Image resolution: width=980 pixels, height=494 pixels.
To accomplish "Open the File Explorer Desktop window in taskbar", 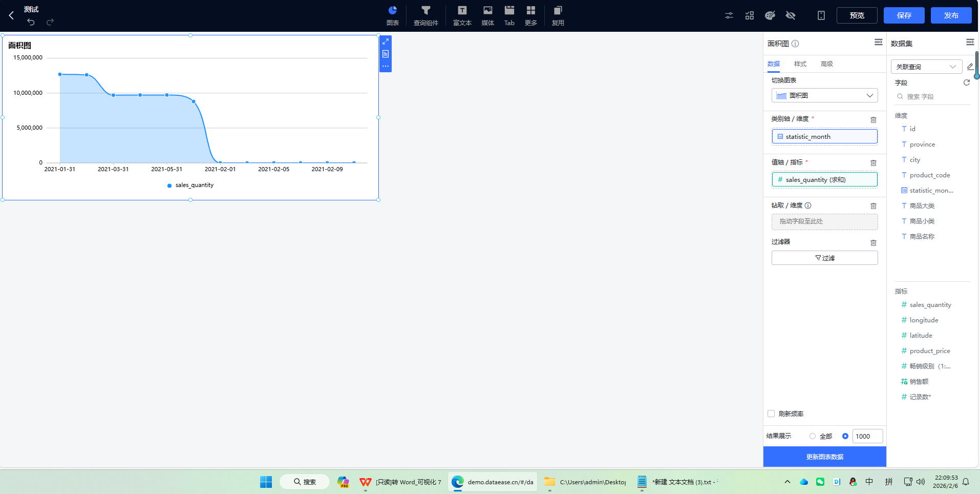I will pyautogui.click(x=585, y=482).
